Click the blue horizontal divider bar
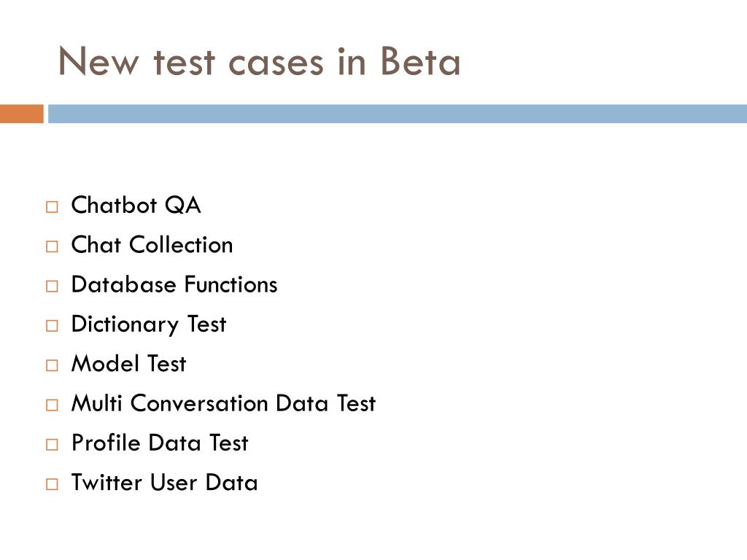The width and height of the screenshot is (747, 560). click(x=398, y=114)
